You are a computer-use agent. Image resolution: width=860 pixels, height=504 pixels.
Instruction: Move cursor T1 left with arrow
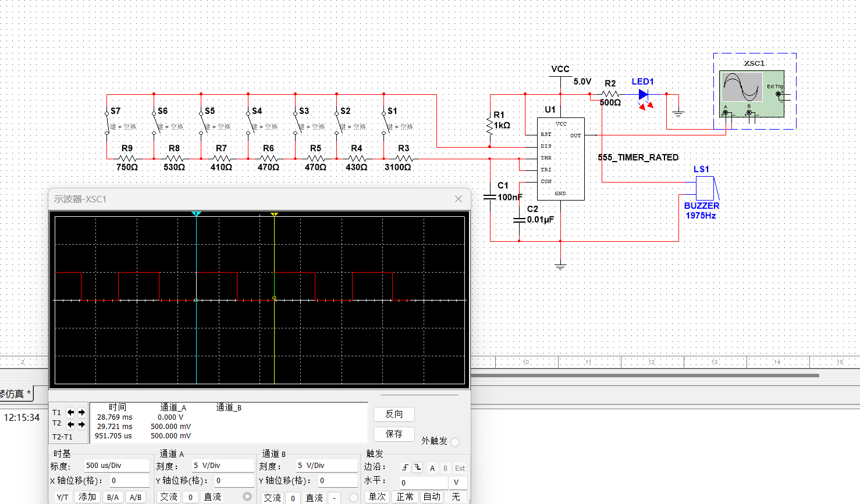[70, 412]
